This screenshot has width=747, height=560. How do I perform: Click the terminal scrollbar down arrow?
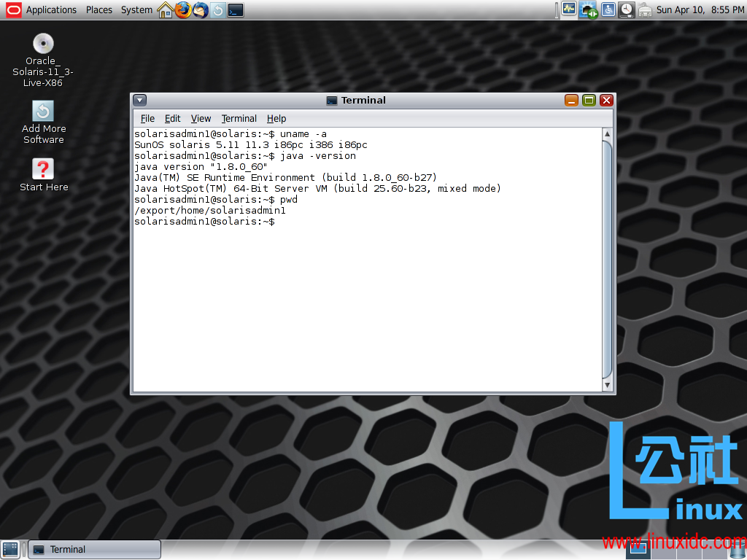(607, 385)
